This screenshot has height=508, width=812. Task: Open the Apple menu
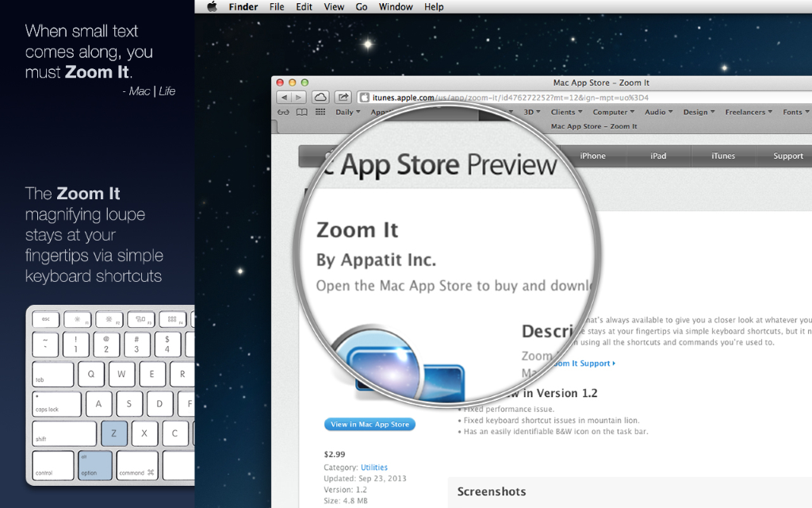tap(212, 6)
